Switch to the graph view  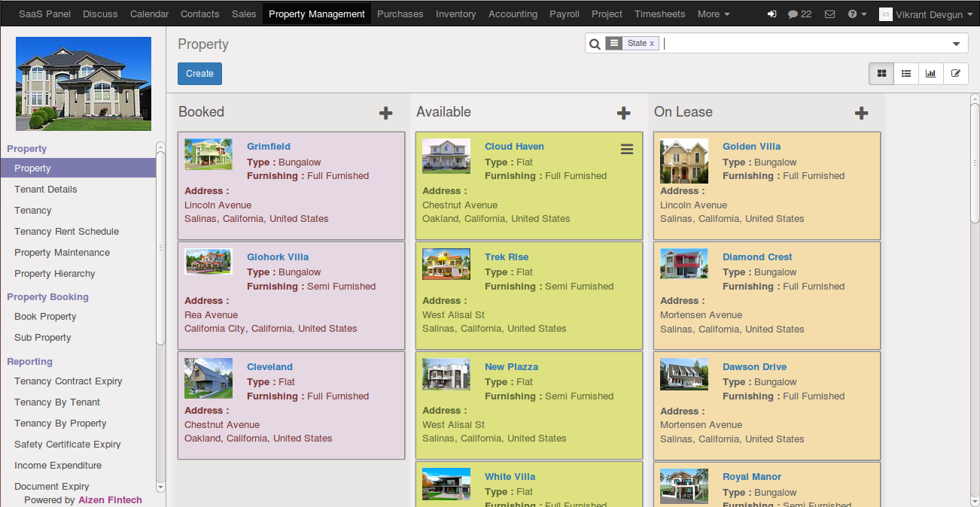point(931,74)
